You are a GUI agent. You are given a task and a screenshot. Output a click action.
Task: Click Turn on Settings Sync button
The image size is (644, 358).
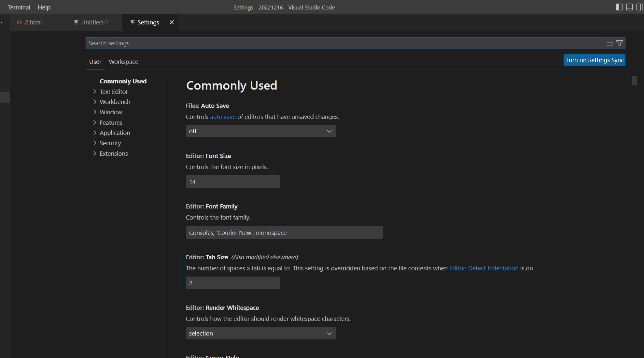pos(594,60)
